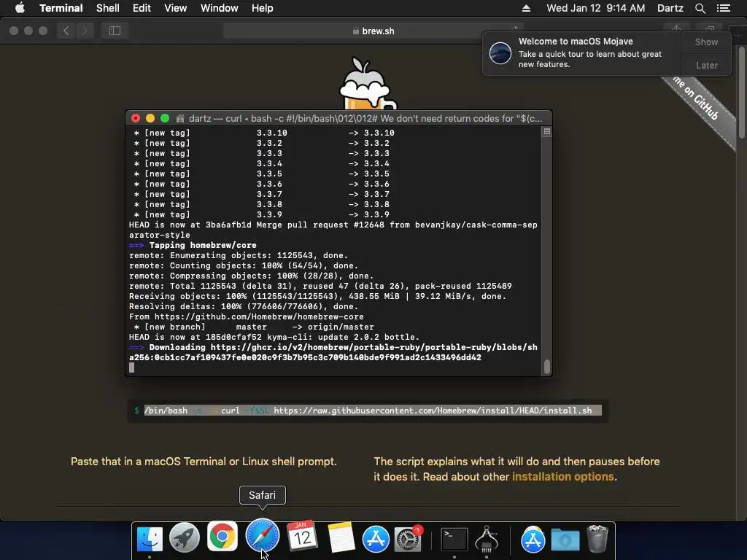
Task: Click the Terminal window title text
Action: (365, 119)
